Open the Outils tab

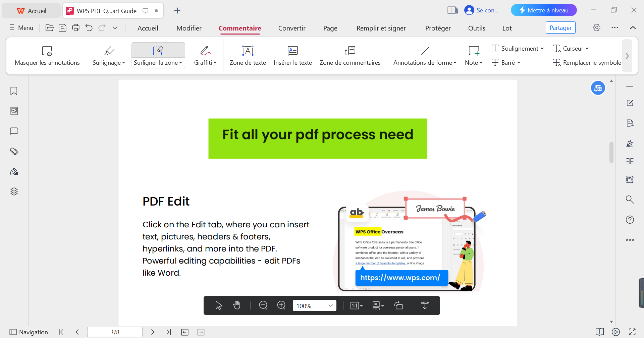click(477, 28)
